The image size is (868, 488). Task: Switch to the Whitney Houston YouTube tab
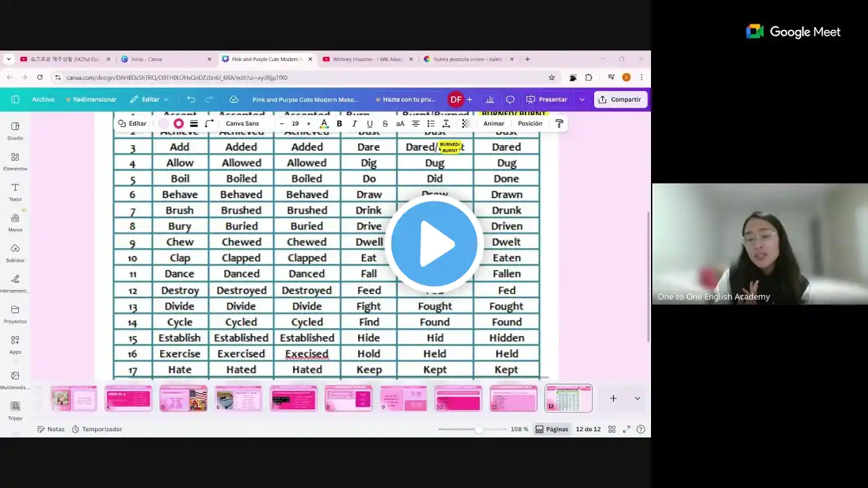tap(368, 59)
